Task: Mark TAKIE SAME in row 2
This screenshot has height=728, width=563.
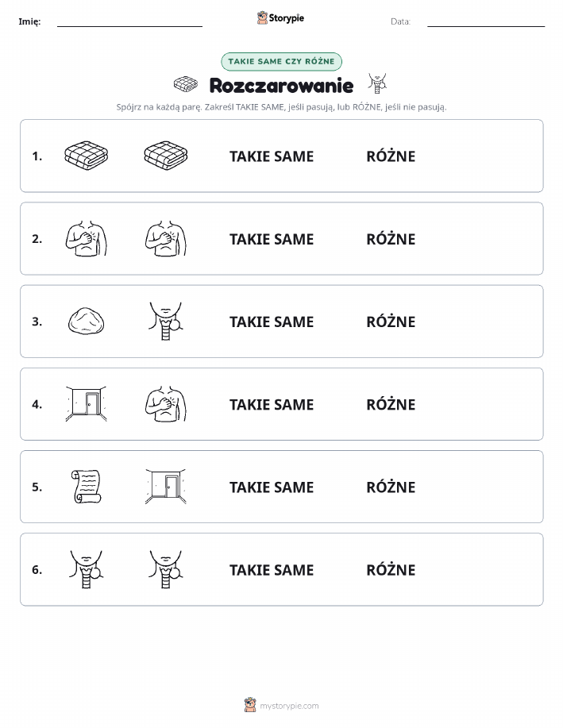Action: pos(272,239)
